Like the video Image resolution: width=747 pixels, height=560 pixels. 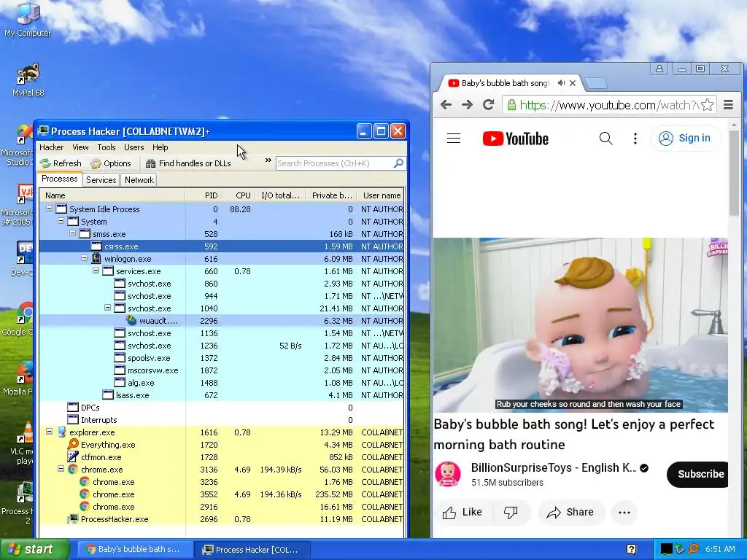tap(462, 512)
